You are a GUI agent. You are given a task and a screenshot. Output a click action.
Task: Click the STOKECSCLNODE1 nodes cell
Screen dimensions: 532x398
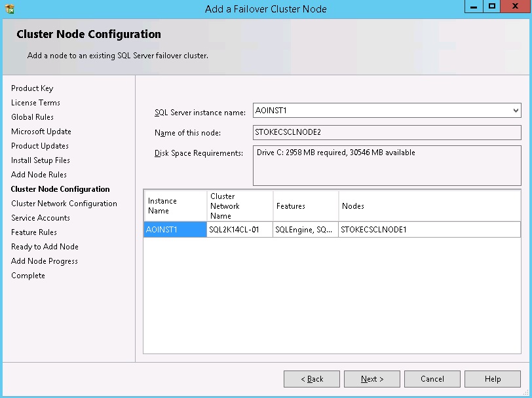tap(430, 230)
